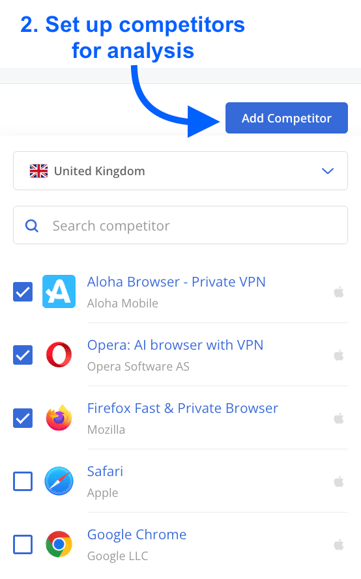Enable the Google Chrome checkbox
The height and width of the screenshot is (579, 361).
coord(23,544)
